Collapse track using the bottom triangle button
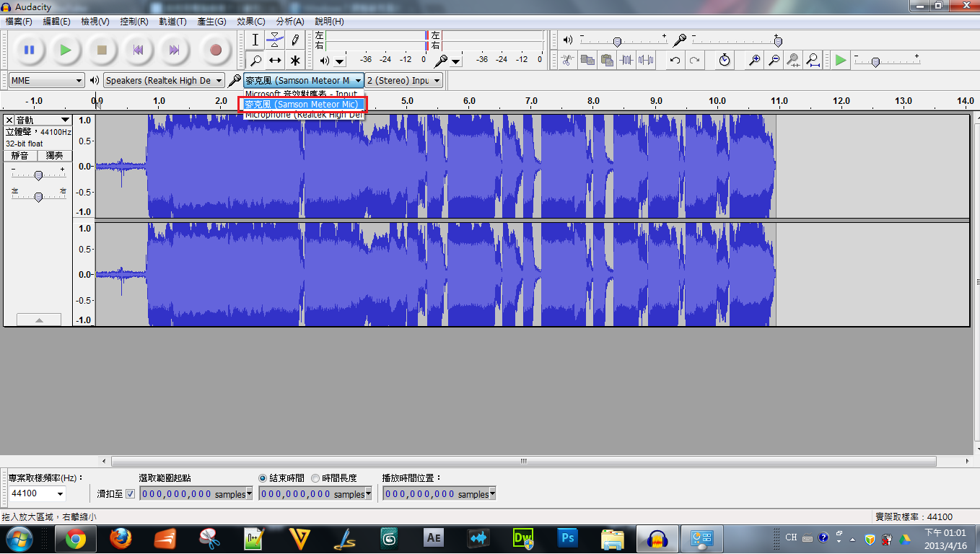This screenshot has width=980, height=554. [x=39, y=320]
